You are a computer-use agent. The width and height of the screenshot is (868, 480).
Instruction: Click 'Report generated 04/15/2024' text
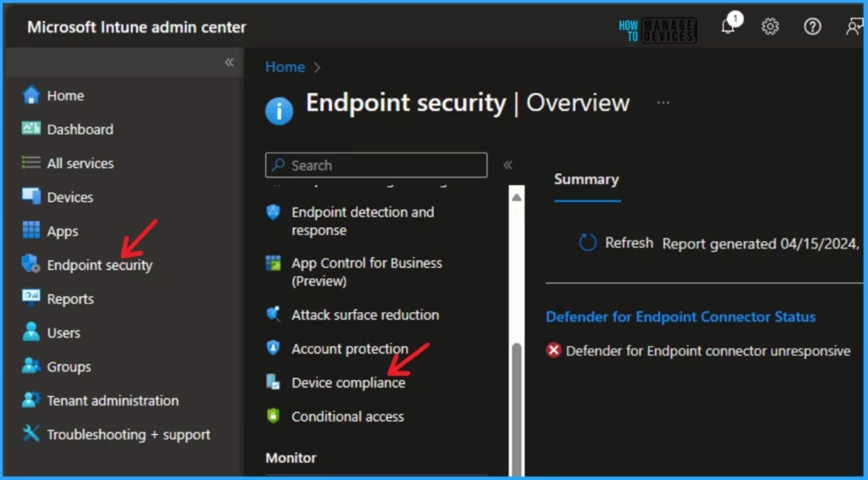coord(762,243)
